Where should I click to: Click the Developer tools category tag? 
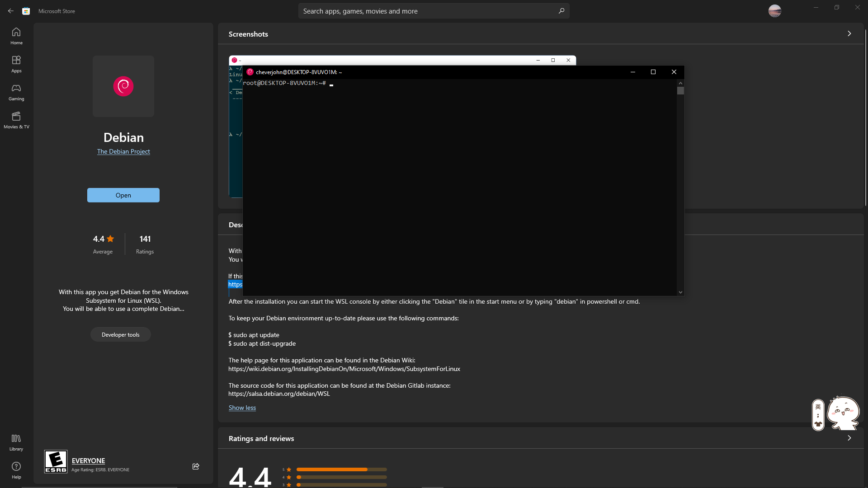[x=121, y=334]
